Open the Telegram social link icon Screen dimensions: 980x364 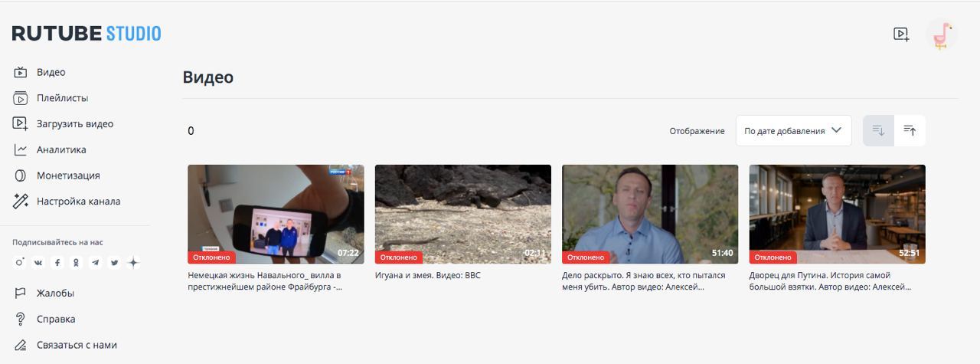point(95,263)
